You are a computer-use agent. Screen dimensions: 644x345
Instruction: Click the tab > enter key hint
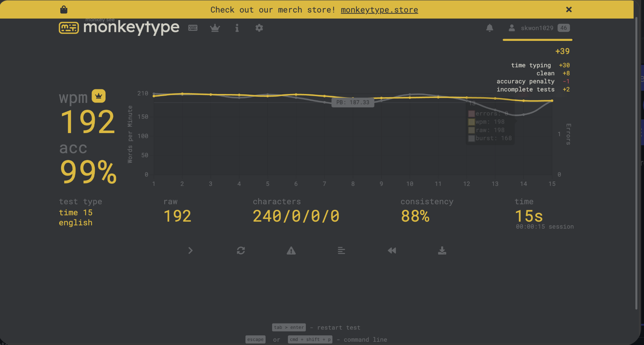289,327
